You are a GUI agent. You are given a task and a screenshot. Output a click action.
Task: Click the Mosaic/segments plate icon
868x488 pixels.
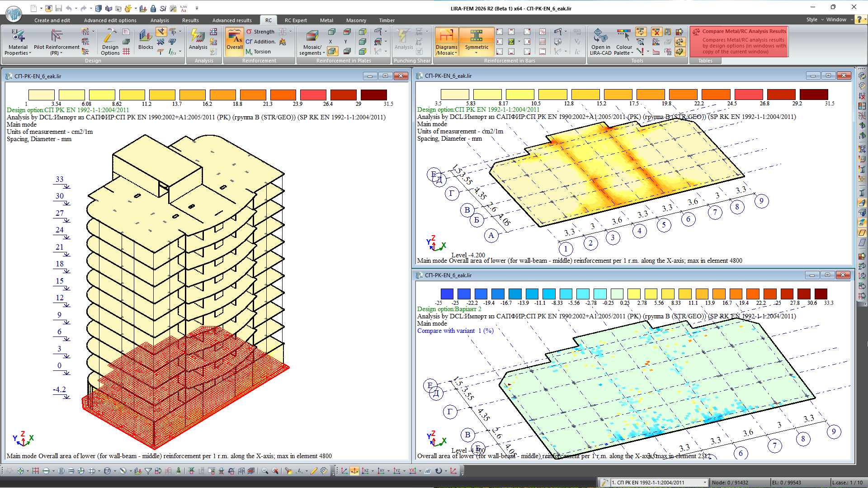[x=312, y=42]
